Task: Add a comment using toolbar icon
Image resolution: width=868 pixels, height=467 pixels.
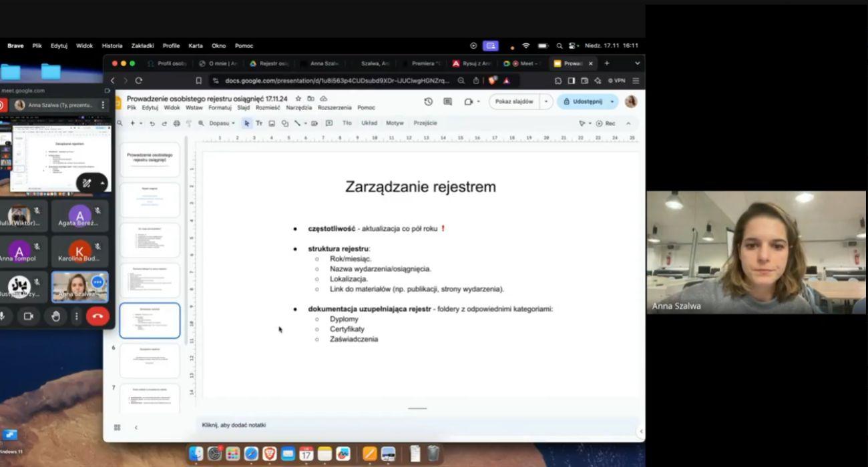Action: tap(329, 123)
